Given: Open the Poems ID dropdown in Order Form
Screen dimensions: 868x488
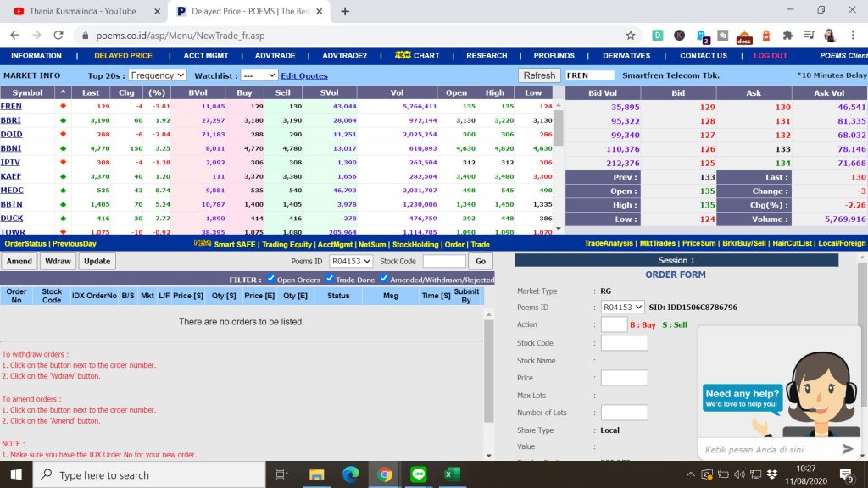Looking at the screenshot, I should coord(622,308).
